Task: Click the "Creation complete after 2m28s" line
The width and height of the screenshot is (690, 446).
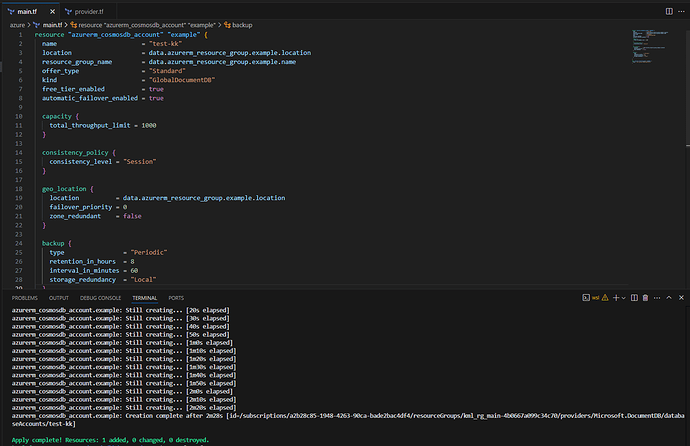Action: [348, 420]
